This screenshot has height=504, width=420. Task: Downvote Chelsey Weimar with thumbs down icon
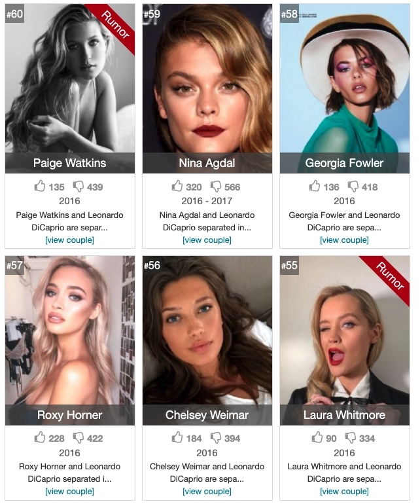216,438
